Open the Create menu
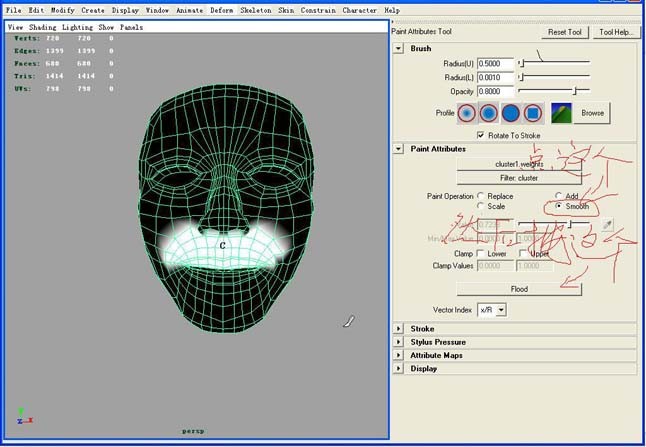Image resolution: width=646 pixels, height=447 pixels. [x=93, y=10]
